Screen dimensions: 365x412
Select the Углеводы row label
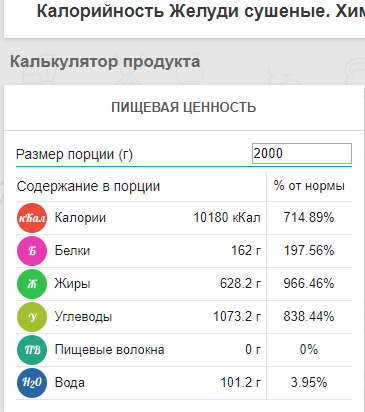[x=83, y=317]
